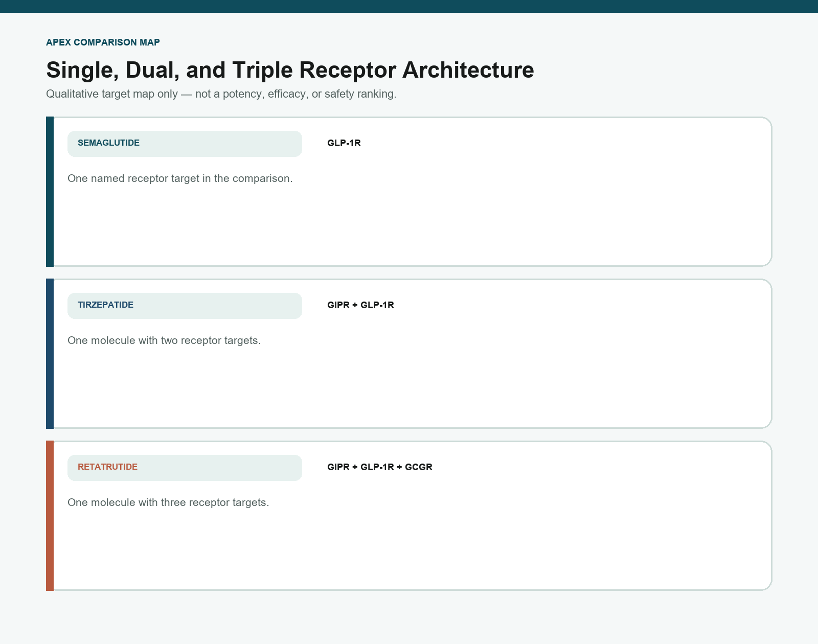Image resolution: width=818 pixels, height=644 pixels.
Task: Click the GIPR + GLP-1R + GCGR label
Action: click(x=380, y=467)
